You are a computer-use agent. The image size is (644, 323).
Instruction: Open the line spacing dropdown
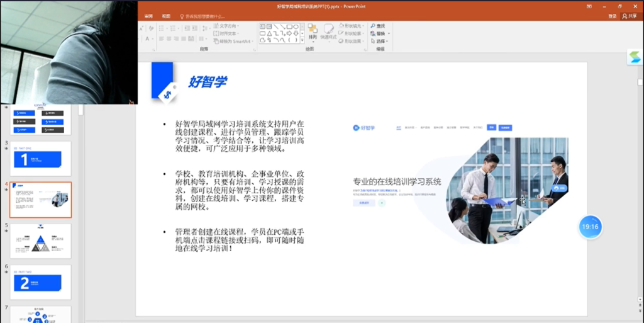tap(206, 28)
